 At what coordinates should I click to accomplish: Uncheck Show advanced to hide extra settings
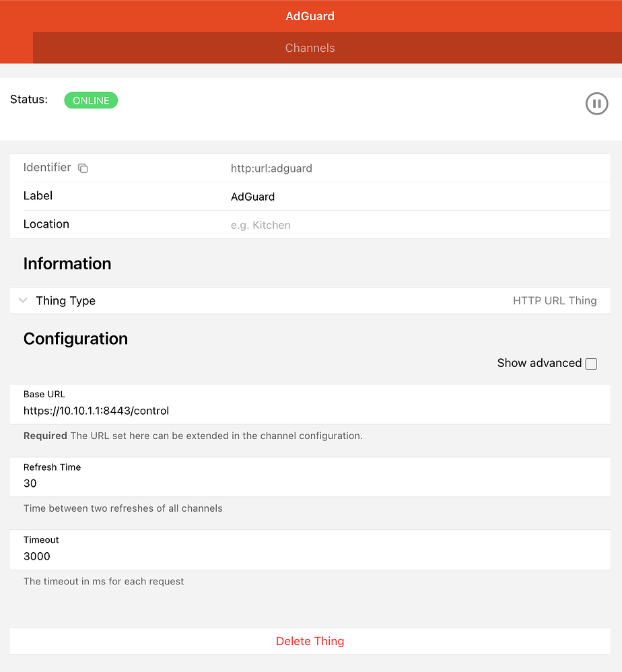[590, 364]
